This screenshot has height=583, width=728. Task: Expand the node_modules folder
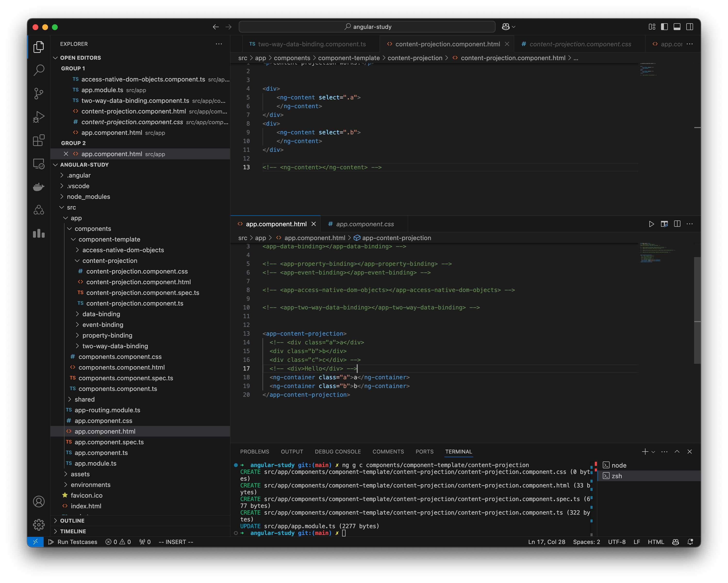[88, 197]
